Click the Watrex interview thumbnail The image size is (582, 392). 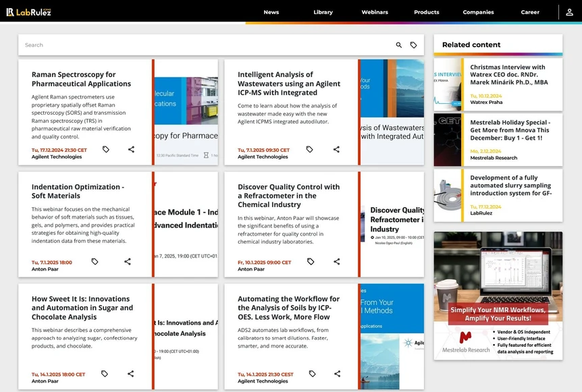447,84
